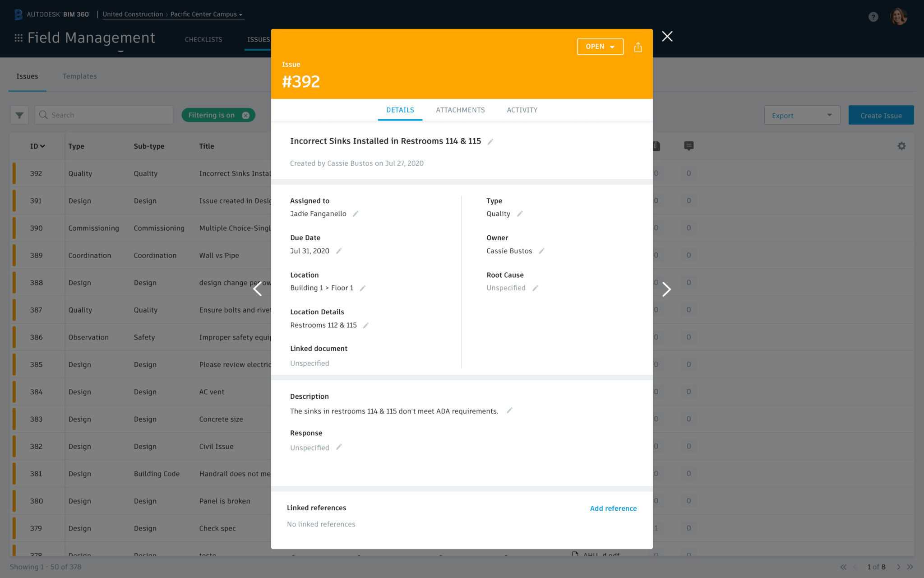This screenshot has width=924, height=578.
Task: Edit Owner Cassie Bustos pencil icon
Action: [x=542, y=251]
